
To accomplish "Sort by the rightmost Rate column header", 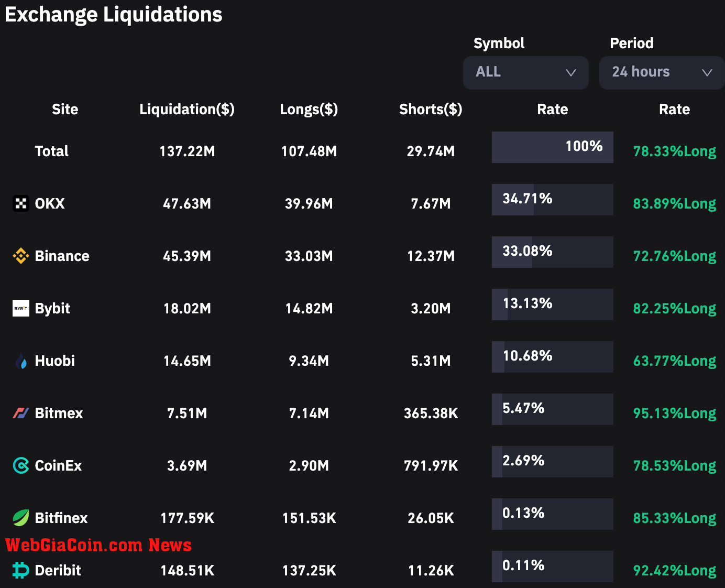I will point(675,109).
